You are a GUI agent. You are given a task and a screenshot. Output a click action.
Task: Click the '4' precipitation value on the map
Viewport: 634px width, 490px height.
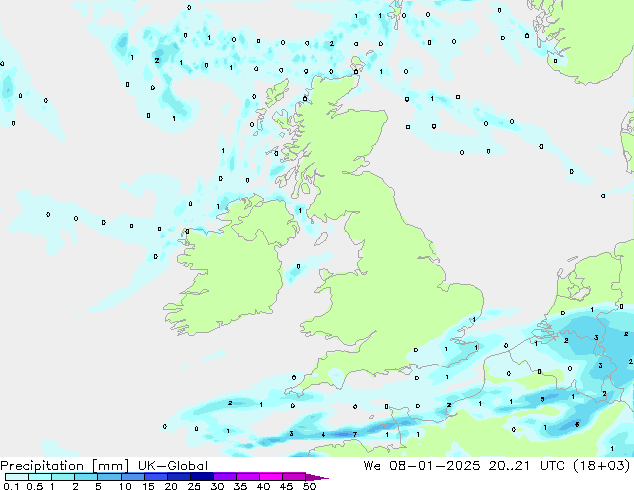[x=323, y=435]
